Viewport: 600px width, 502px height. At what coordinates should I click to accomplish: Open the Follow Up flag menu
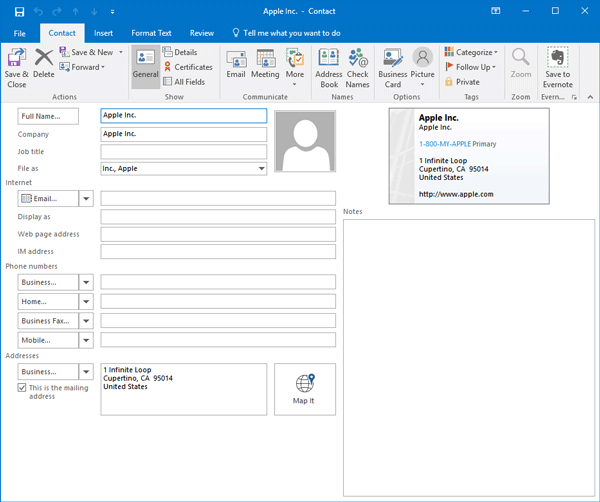pos(470,67)
